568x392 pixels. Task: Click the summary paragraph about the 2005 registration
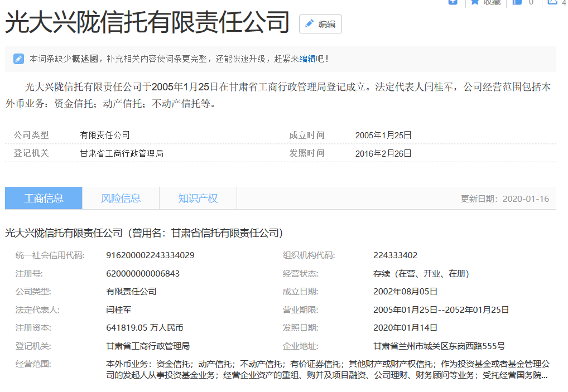pos(278,95)
